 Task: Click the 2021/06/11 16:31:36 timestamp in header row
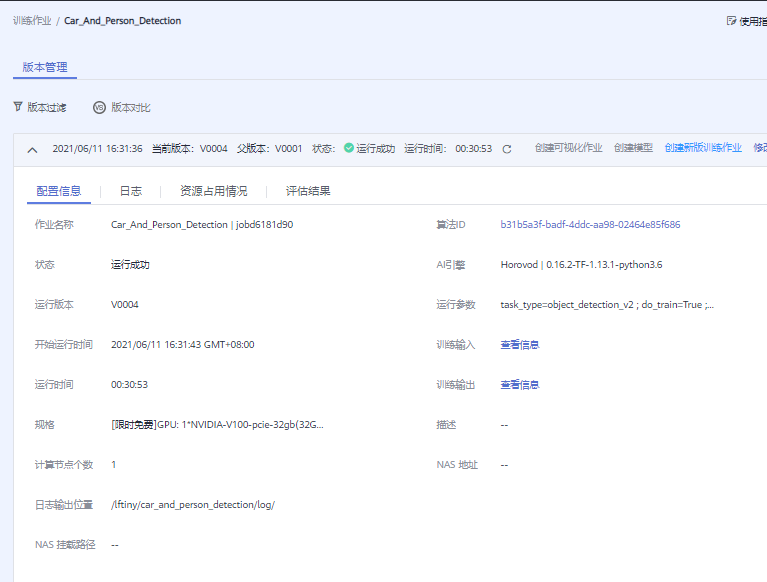(97, 148)
